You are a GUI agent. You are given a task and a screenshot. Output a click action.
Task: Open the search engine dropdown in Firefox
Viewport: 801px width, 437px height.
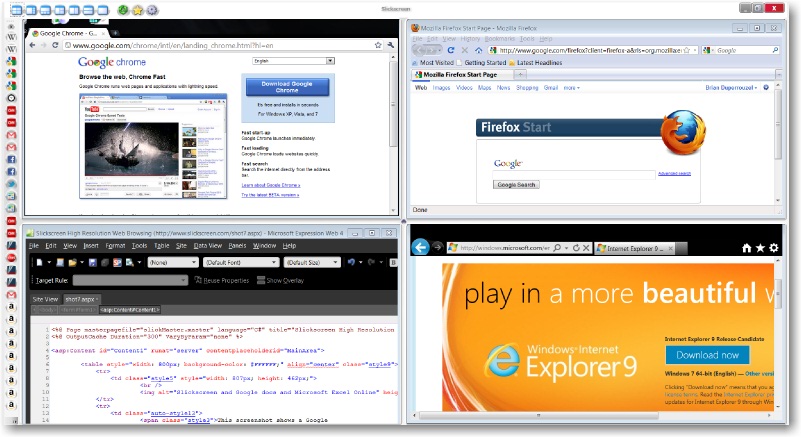708,50
